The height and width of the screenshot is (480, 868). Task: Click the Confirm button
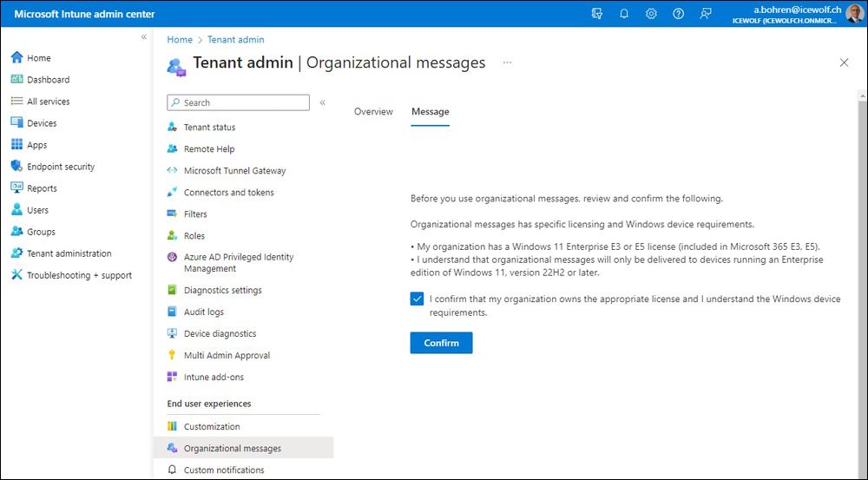441,343
